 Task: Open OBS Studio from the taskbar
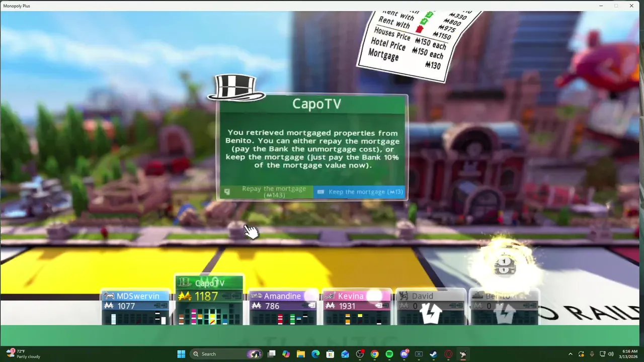click(360, 354)
